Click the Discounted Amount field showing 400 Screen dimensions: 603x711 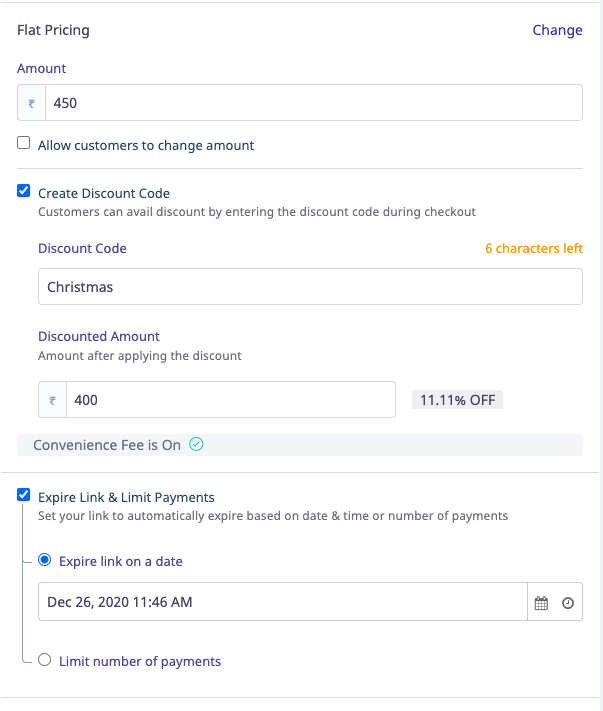230,401
